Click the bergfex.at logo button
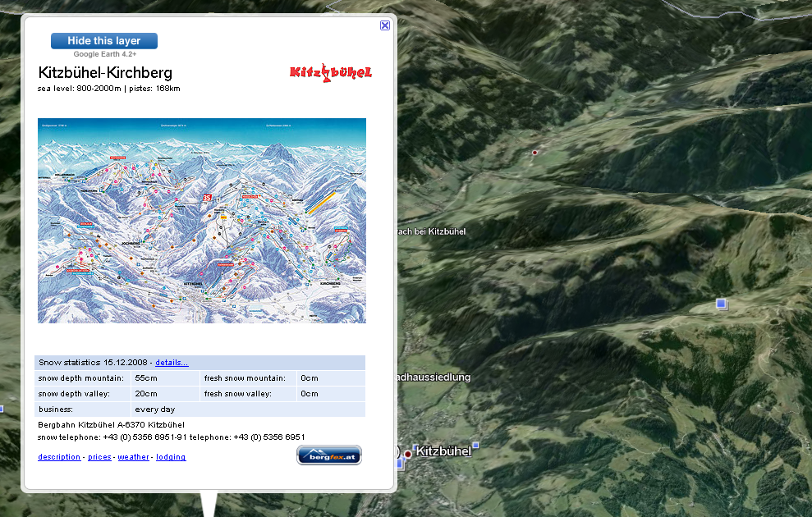 point(329,455)
